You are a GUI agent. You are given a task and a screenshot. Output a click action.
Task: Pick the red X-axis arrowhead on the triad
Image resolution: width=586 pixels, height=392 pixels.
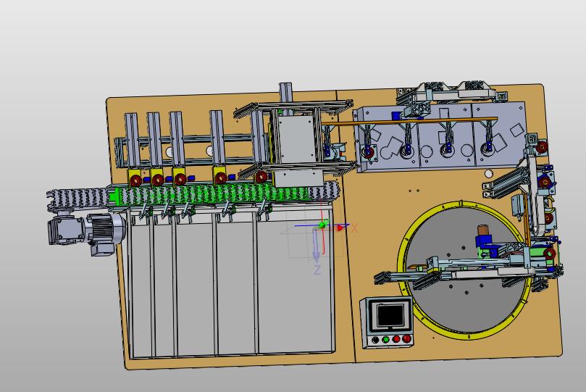pyautogui.click(x=340, y=228)
